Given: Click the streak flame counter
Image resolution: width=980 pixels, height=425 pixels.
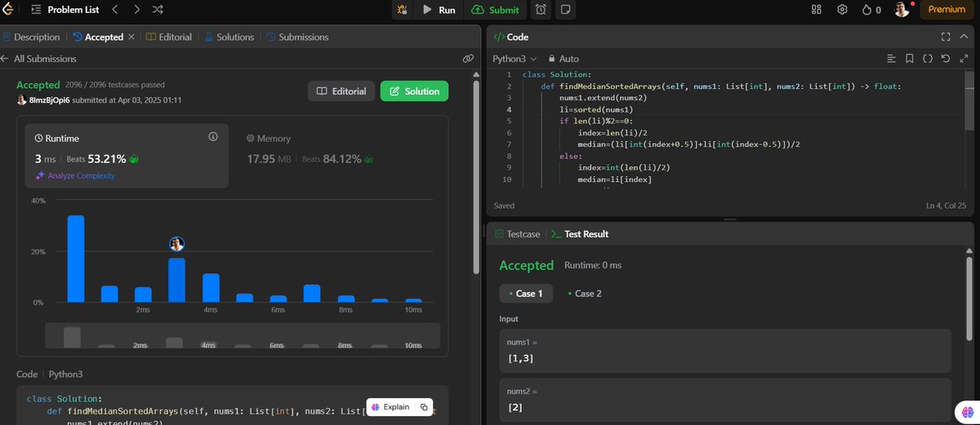Looking at the screenshot, I should coord(871,10).
